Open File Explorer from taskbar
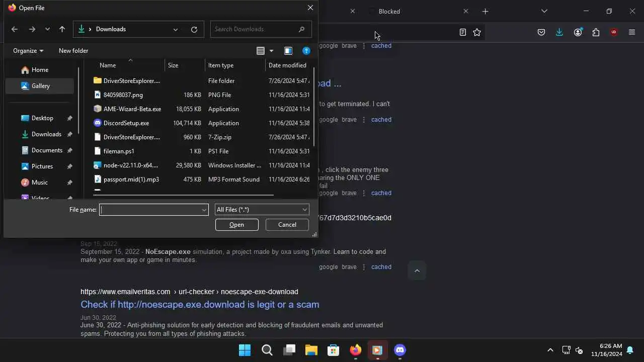Image resolution: width=644 pixels, height=362 pixels. 311,350
